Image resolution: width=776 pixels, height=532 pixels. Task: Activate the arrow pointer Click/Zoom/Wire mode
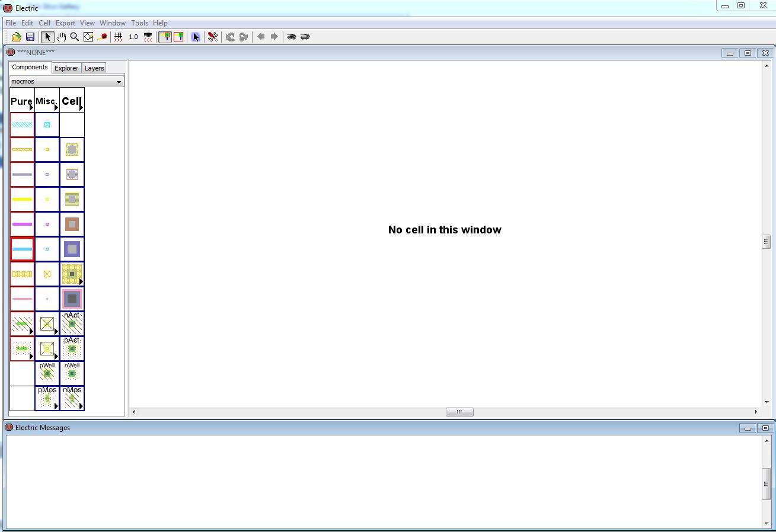[47, 37]
